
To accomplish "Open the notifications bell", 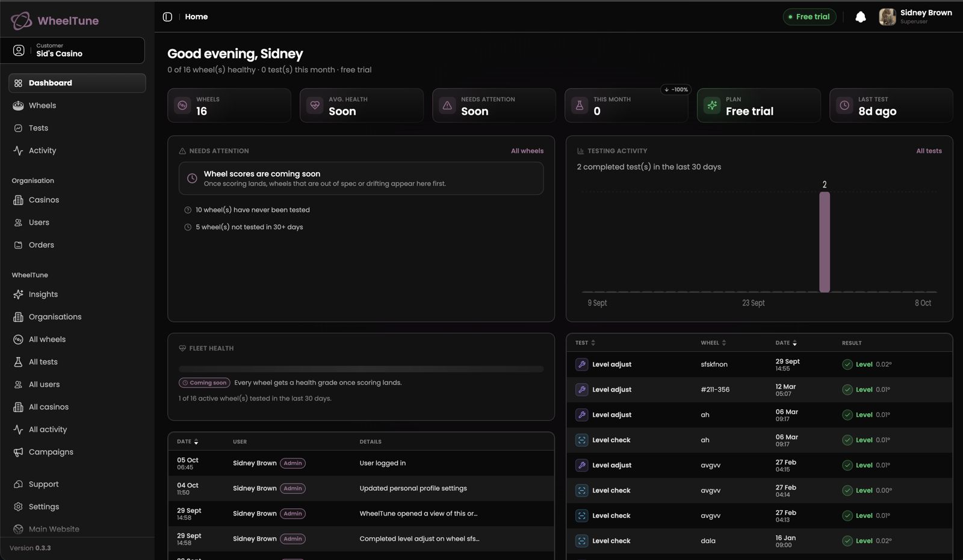I will tap(861, 17).
